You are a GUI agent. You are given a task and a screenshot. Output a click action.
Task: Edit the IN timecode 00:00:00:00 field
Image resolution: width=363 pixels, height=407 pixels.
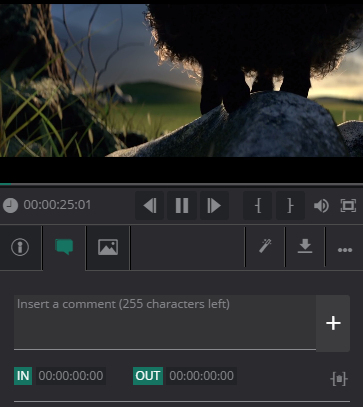pyautogui.click(x=71, y=376)
